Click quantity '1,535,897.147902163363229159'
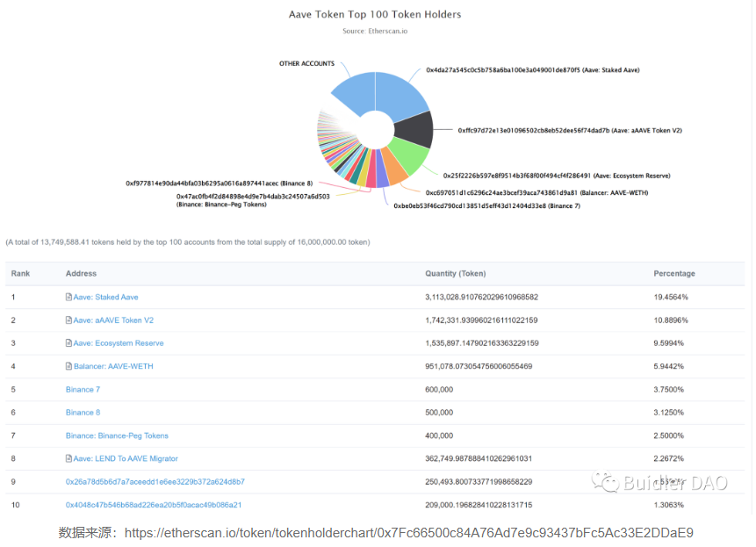Image resolution: width=756 pixels, height=547 pixels. [x=482, y=343]
